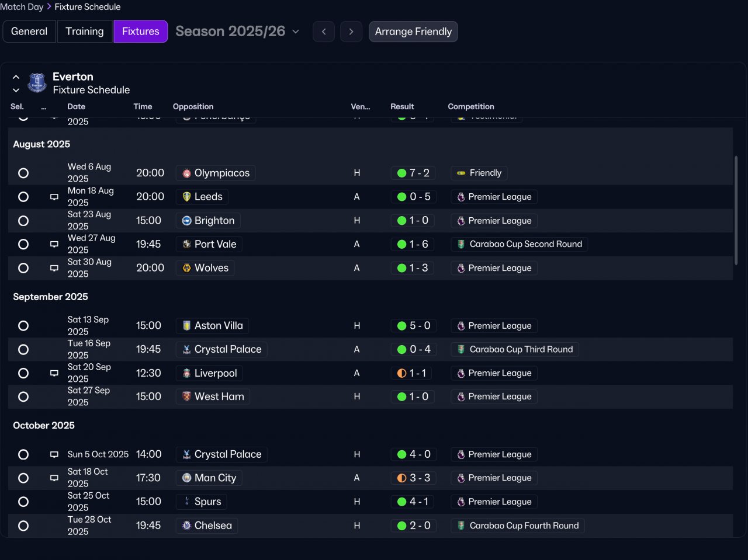This screenshot has height=560, width=748.
Task: Click the West Ham club badge
Action: (x=186, y=396)
